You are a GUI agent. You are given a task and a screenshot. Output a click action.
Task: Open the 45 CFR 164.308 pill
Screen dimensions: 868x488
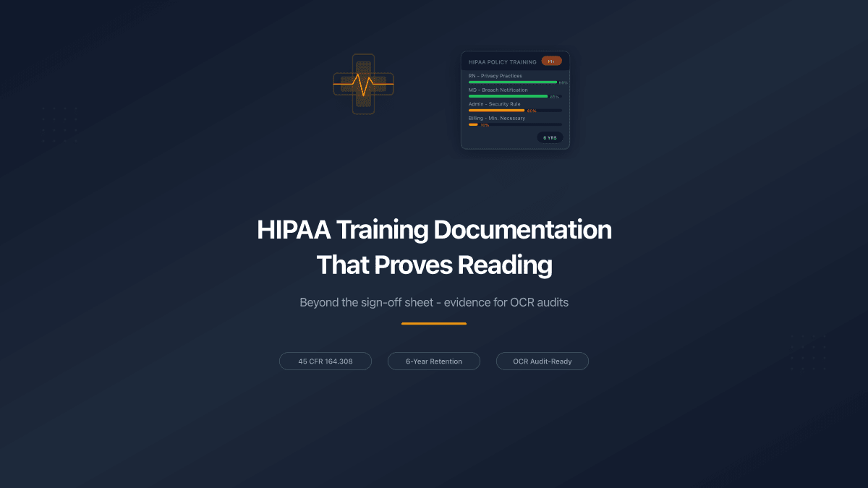coord(325,361)
